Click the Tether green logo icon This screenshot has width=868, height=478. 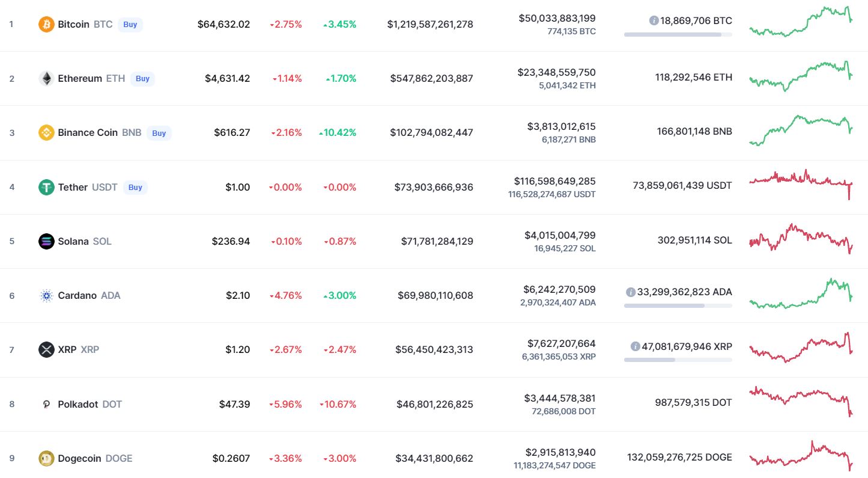pyautogui.click(x=46, y=187)
